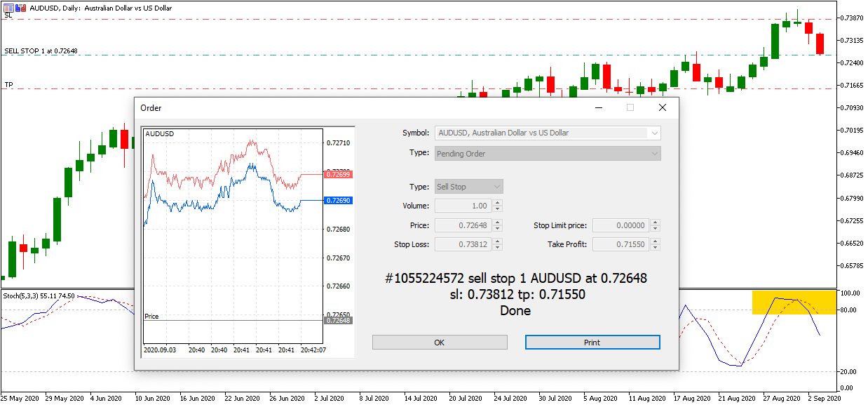Screen dimensions: 868x405
Task: Click the blue bid price tag 0.72690
Action: (x=338, y=201)
